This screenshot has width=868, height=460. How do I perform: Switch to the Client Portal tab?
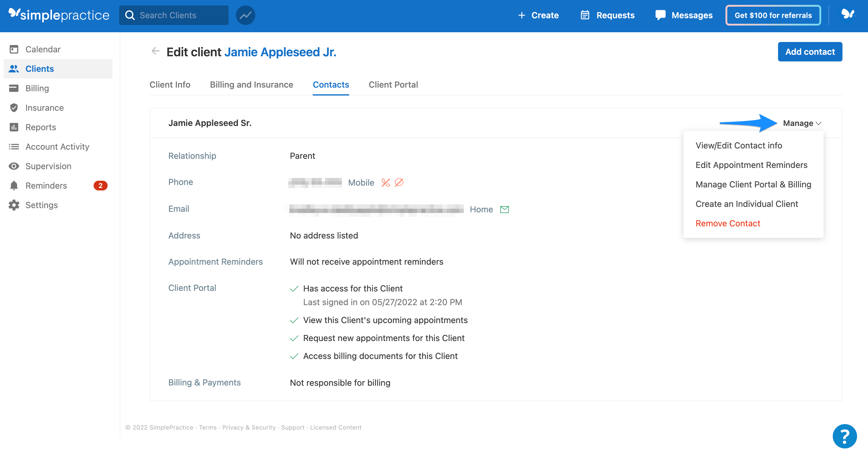[393, 85]
